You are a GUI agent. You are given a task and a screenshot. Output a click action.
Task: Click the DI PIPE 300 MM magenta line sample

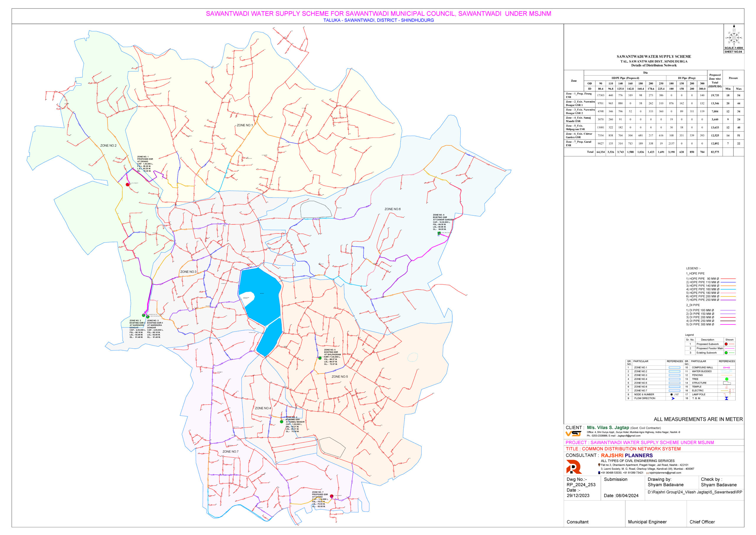[728, 324]
